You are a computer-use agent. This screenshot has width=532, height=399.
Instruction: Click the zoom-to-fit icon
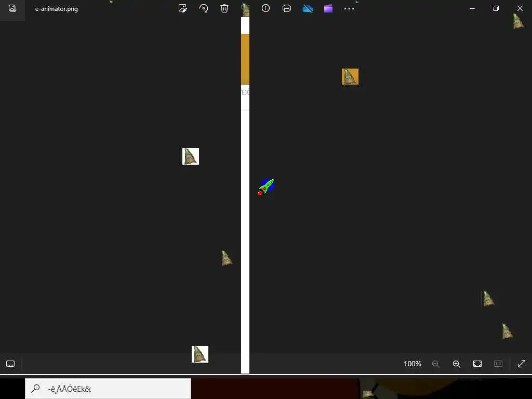[x=477, y=364]
